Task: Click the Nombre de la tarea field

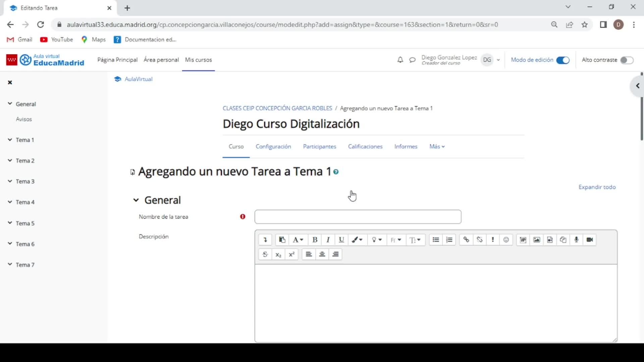Action: pos(358,217)
